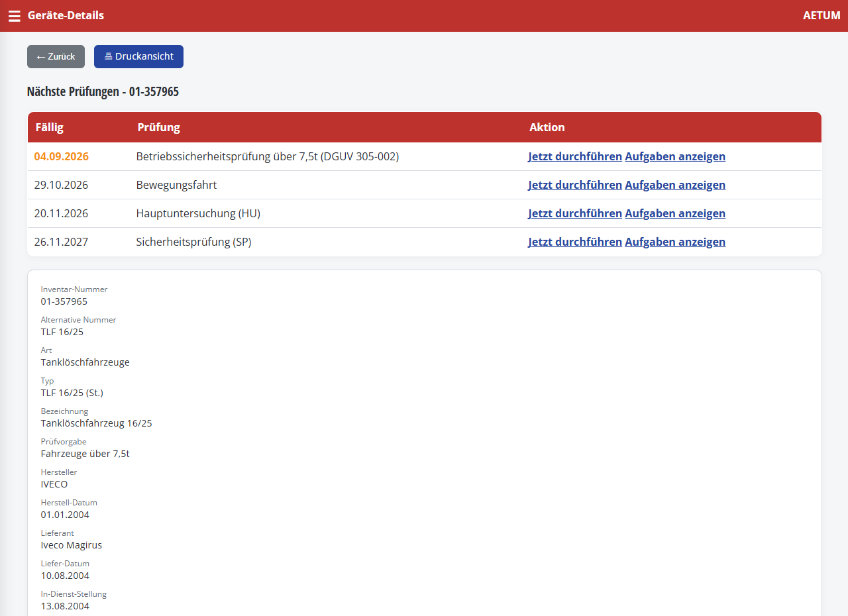Start the Hauptuntersuchung (HU) now

pyautogui.click(x=575, y=213)
